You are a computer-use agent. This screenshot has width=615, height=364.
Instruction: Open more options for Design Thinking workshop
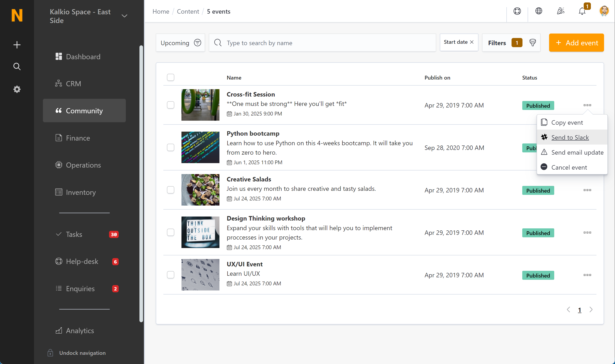pos(587,233)
